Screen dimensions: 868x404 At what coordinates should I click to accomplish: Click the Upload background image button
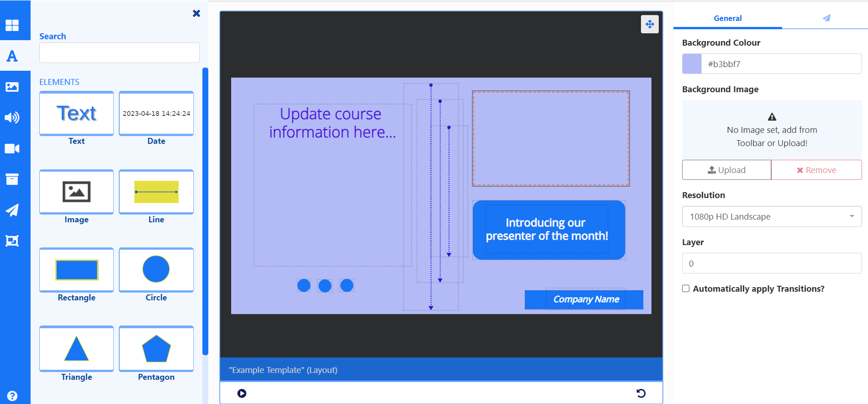tap(726, 170)
